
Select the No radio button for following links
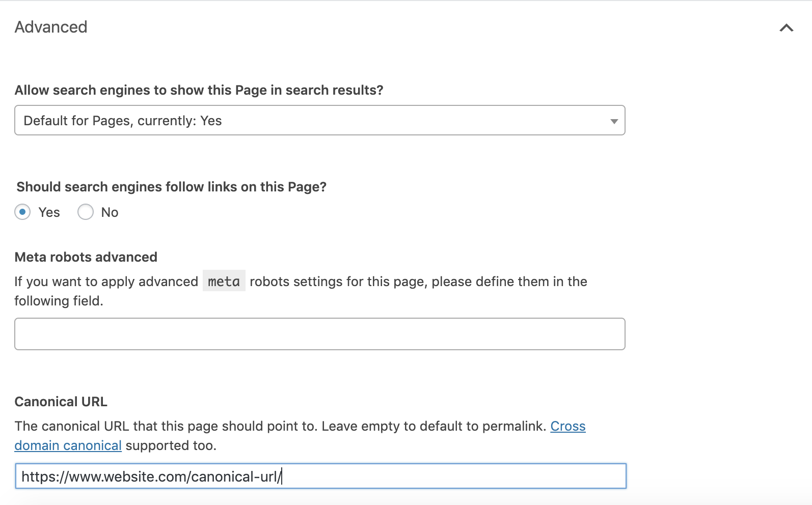[86, 212]
